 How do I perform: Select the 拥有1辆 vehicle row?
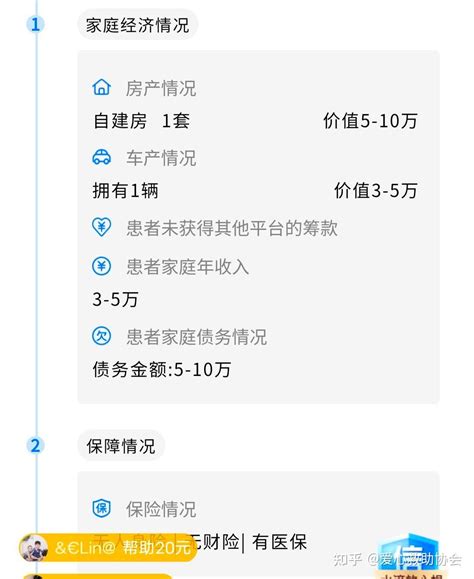126,191
